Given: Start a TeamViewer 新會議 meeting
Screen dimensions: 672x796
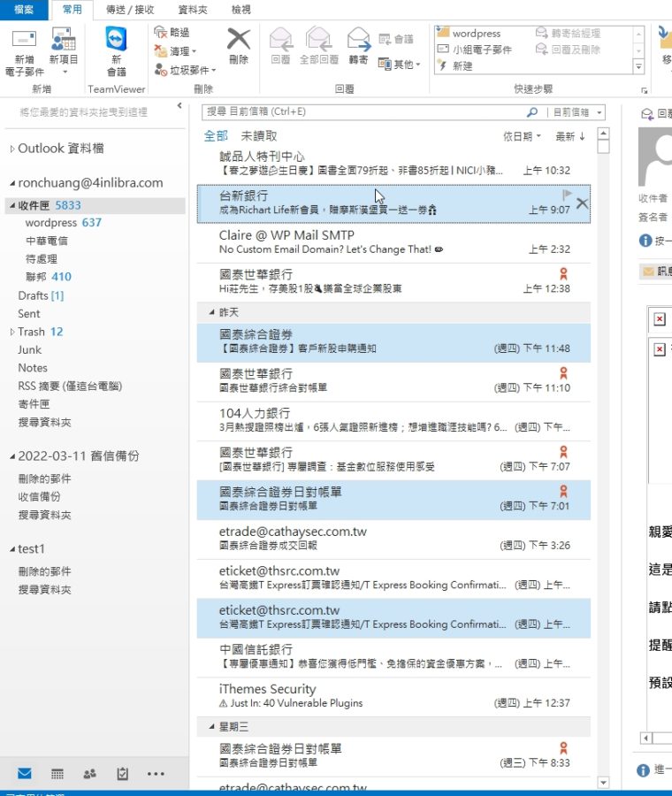Looking at the screenshot, I should [x=116, y=52].
